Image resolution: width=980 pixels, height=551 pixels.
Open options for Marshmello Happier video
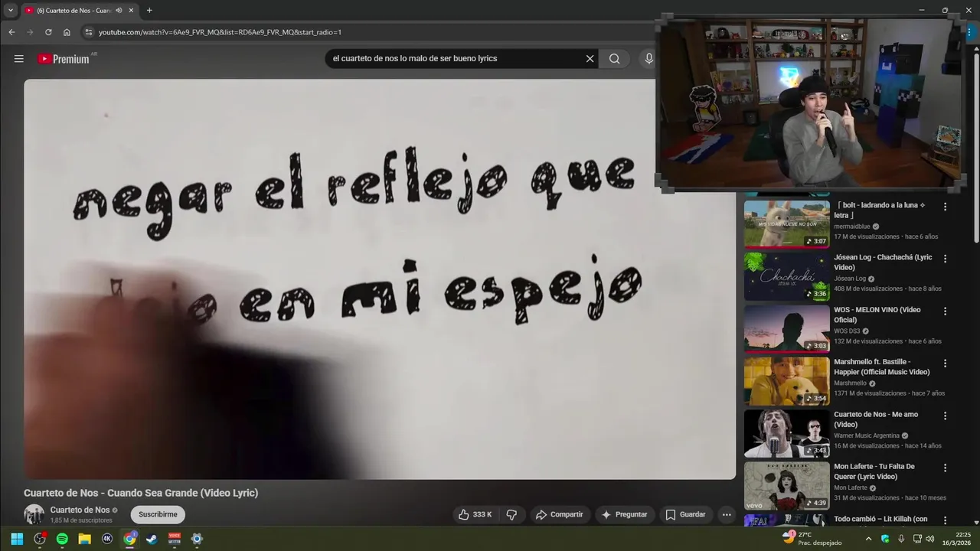tap(945, 364)
